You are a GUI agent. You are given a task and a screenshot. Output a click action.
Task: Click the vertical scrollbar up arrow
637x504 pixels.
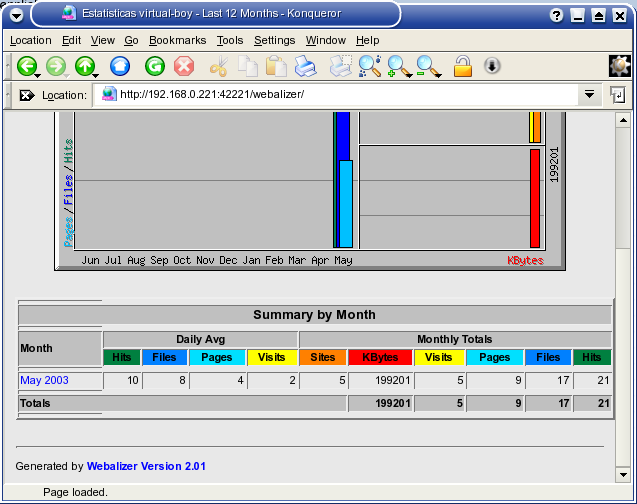(623, 120)
